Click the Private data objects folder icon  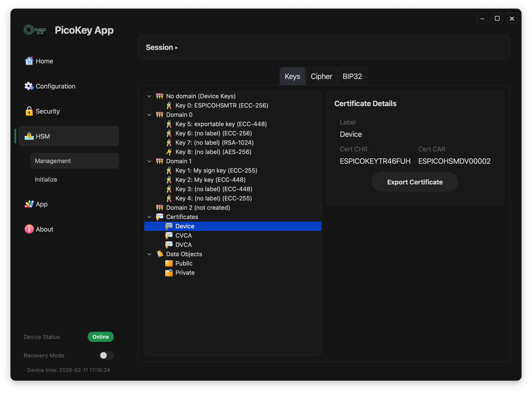169,273
